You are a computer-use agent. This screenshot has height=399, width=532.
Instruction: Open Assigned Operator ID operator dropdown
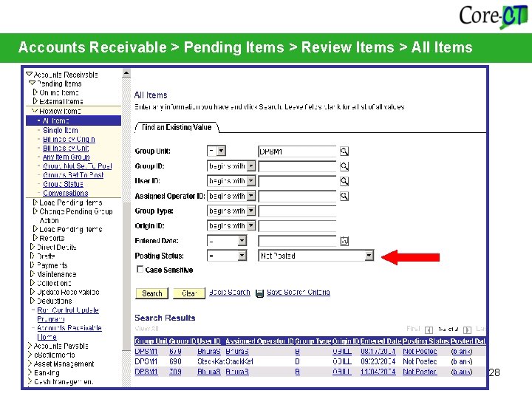point(250,196)
